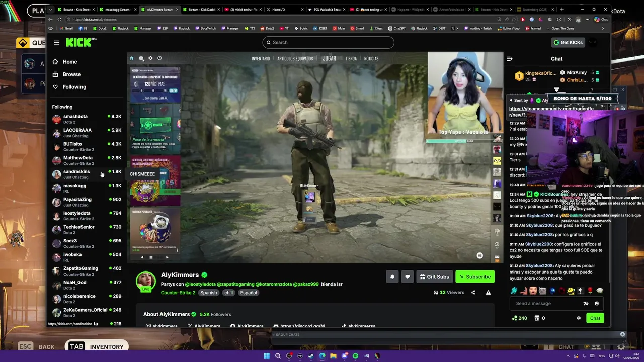Click the 240 channel points icon
644x362 pixels.
(519, 318)
